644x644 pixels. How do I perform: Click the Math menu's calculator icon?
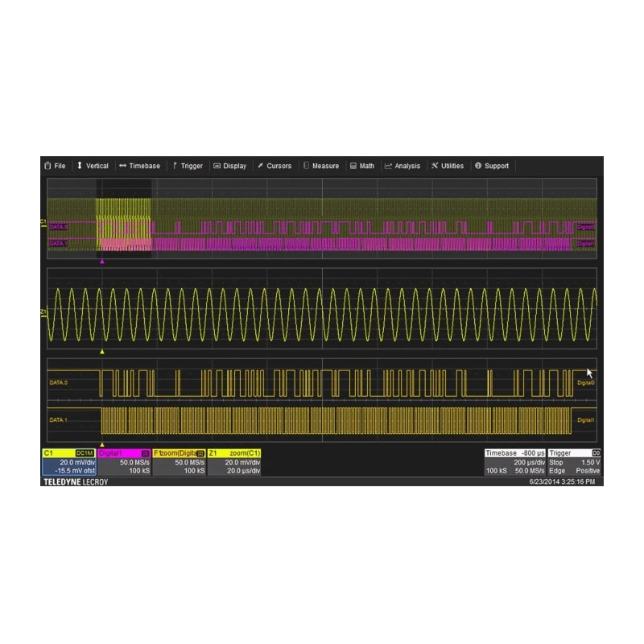[353, 166]
